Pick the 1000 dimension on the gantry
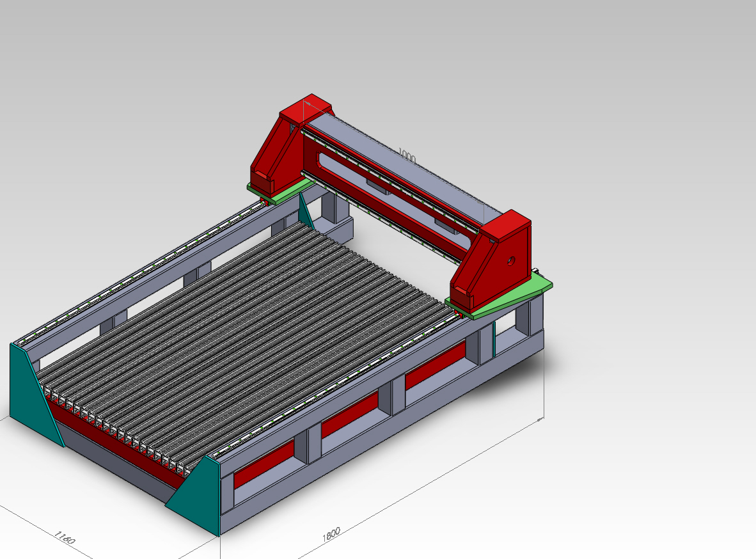The width and height of the screenshot is (756, 559). coord(407,154)
